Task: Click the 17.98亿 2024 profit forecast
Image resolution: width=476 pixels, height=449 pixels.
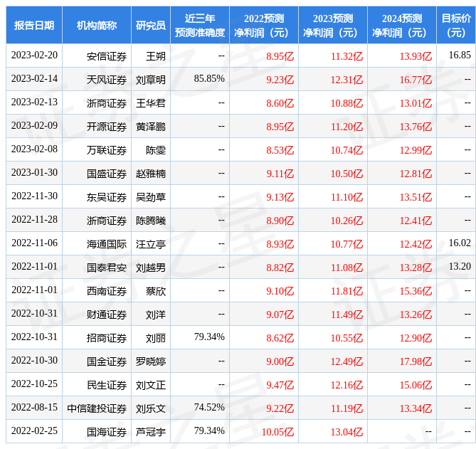Action: (x=416, y=361)
